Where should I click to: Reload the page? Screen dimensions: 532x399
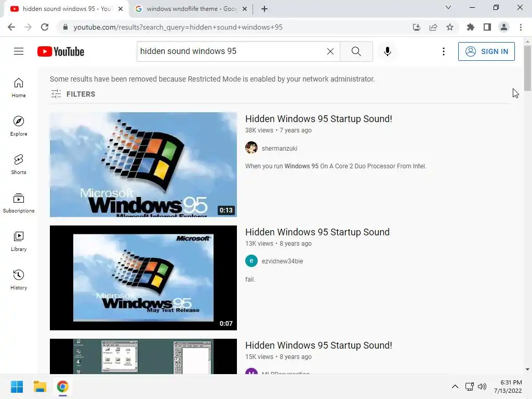point(45,27)
